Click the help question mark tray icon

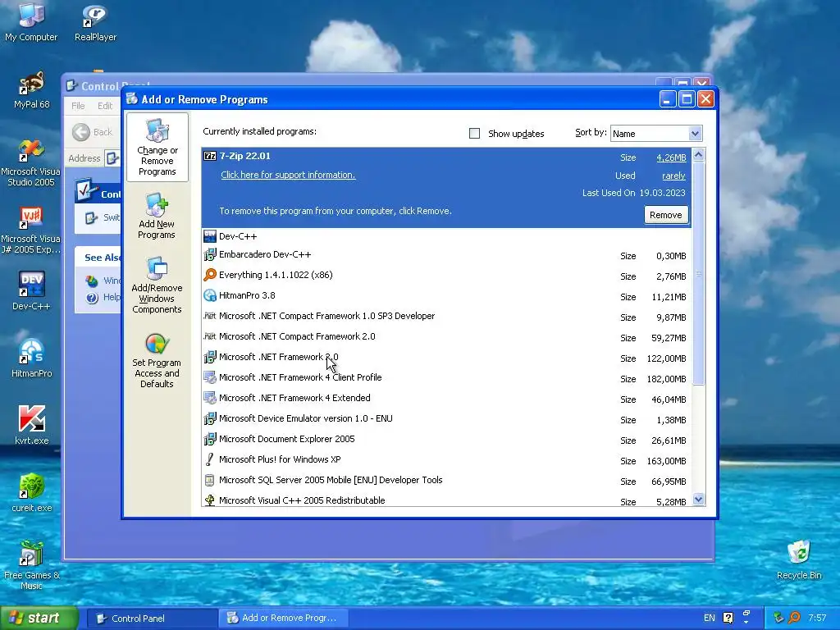pyautogui.click(x=728, y=618)
